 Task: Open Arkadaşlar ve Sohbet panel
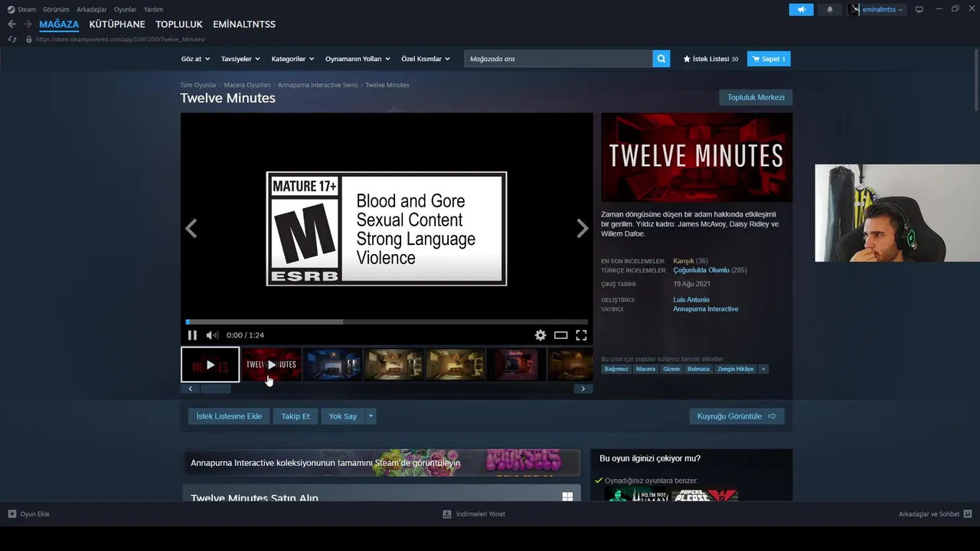935,514
